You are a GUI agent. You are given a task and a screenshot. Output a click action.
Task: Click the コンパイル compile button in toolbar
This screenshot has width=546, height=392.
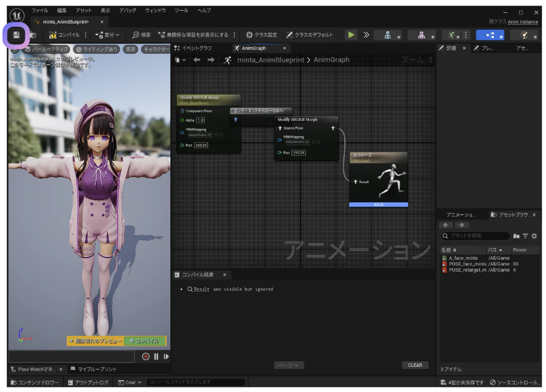tap(64, 35)
